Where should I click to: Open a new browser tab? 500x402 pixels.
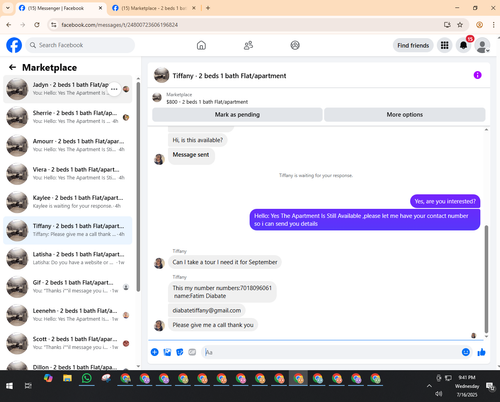[x=208, y=8]
